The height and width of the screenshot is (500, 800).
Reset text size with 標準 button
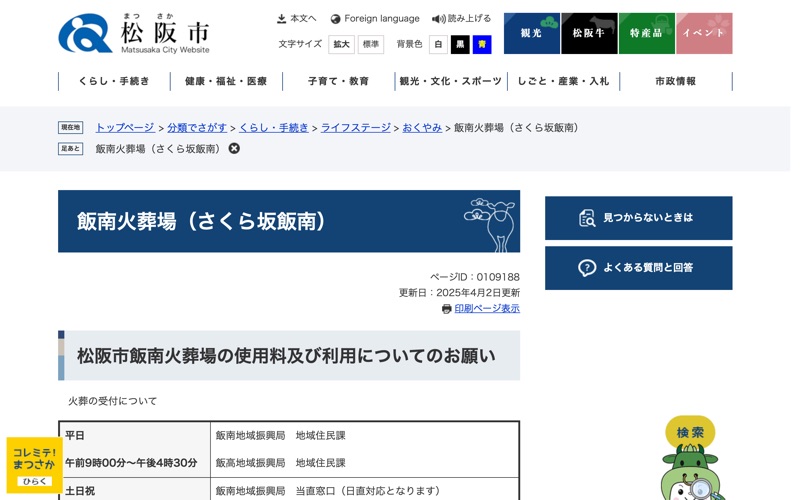(370, 44)
